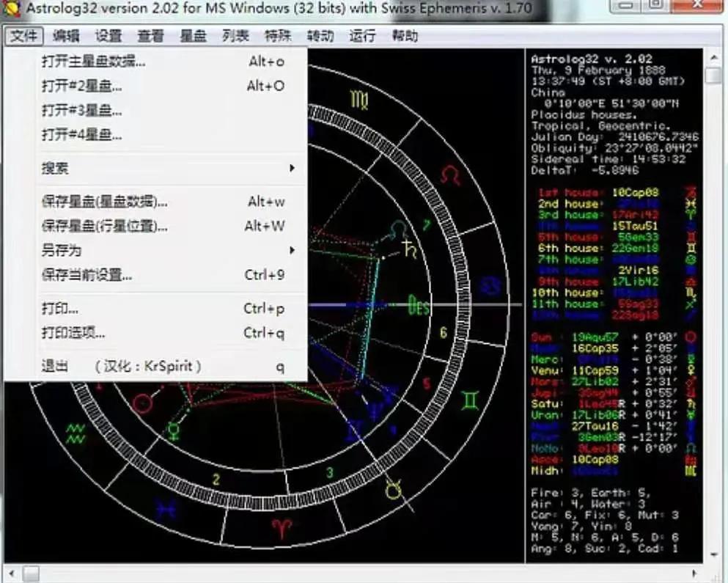The height and width of the screenshot is (583, 728).
Task: Click the Astrolog32 application icon in title bar
Action: point(11,8)
